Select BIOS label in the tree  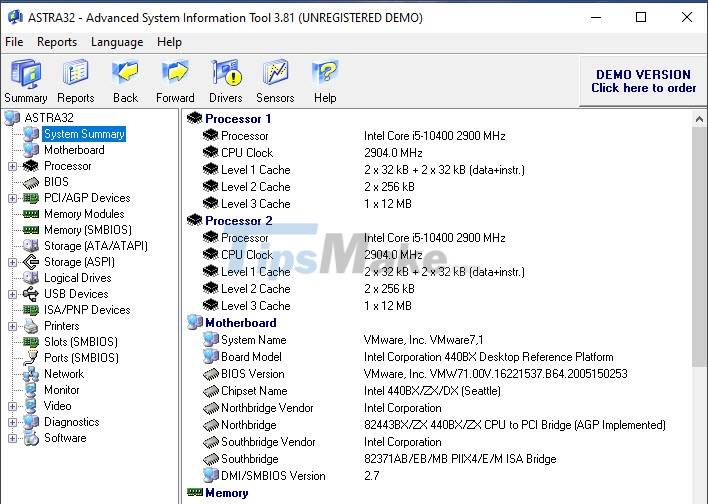pyautogui.click(x=56, y=182)
